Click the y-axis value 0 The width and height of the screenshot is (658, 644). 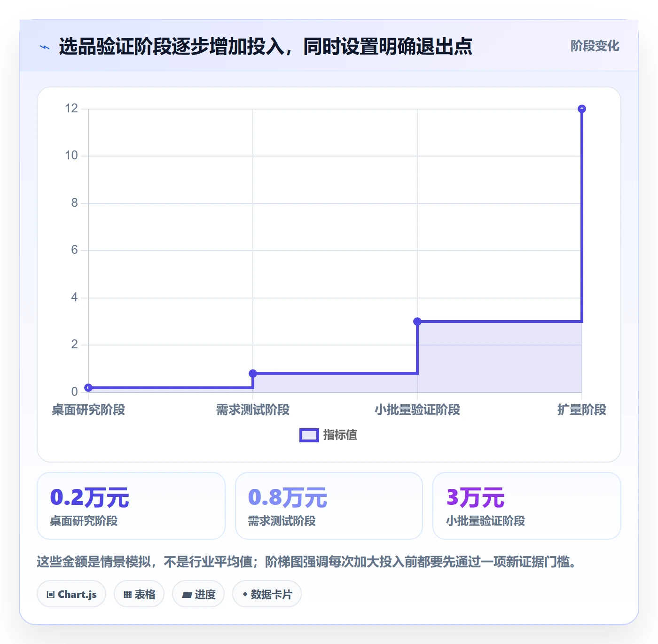pos(74,392)
